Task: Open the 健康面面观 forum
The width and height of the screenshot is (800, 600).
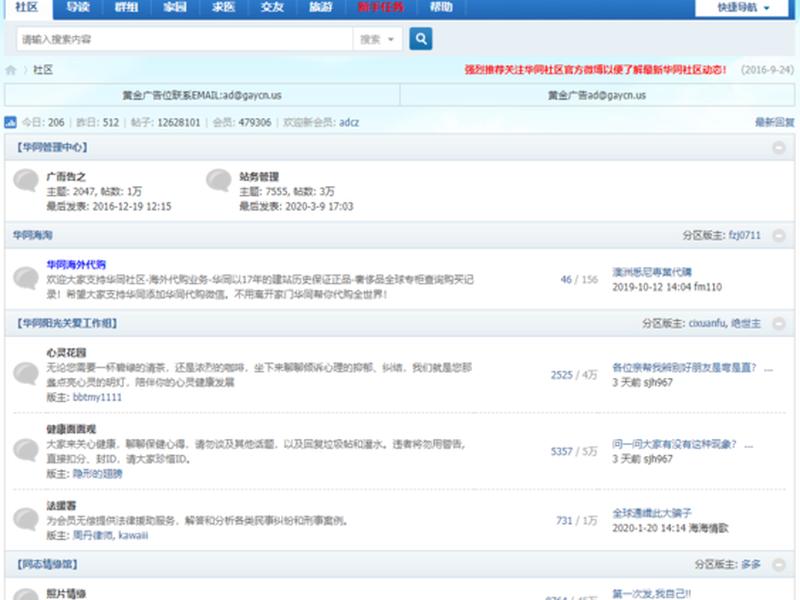Action: [x=71, y=429]
